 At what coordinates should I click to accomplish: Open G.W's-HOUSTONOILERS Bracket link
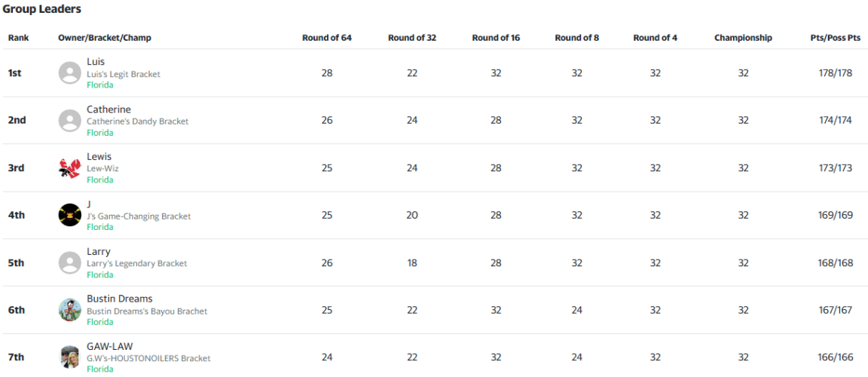[x=148, y=358]
